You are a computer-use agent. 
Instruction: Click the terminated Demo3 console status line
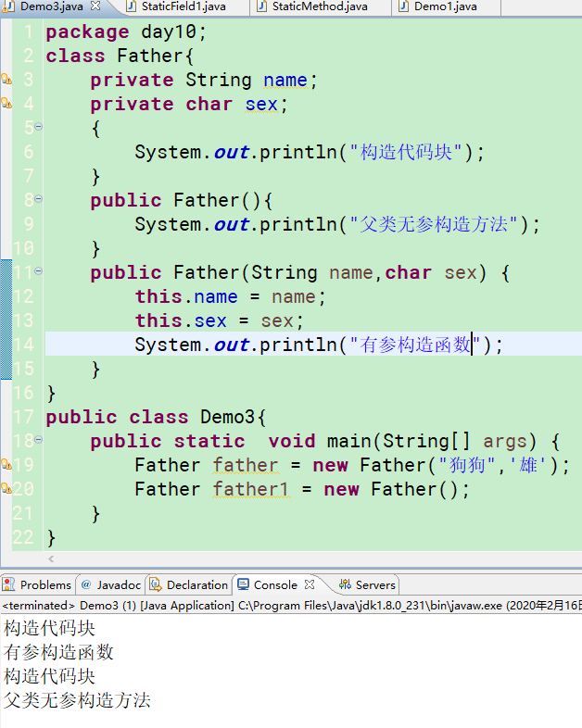[291, 606]
